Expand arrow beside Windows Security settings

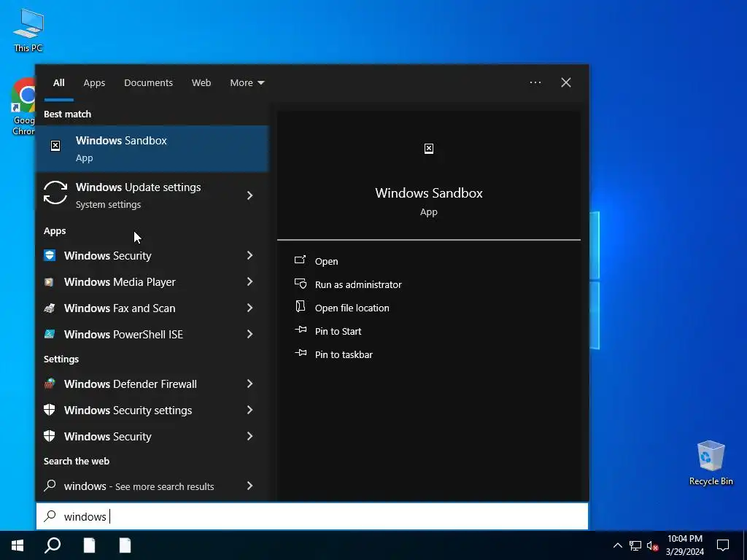pos(249,410)
